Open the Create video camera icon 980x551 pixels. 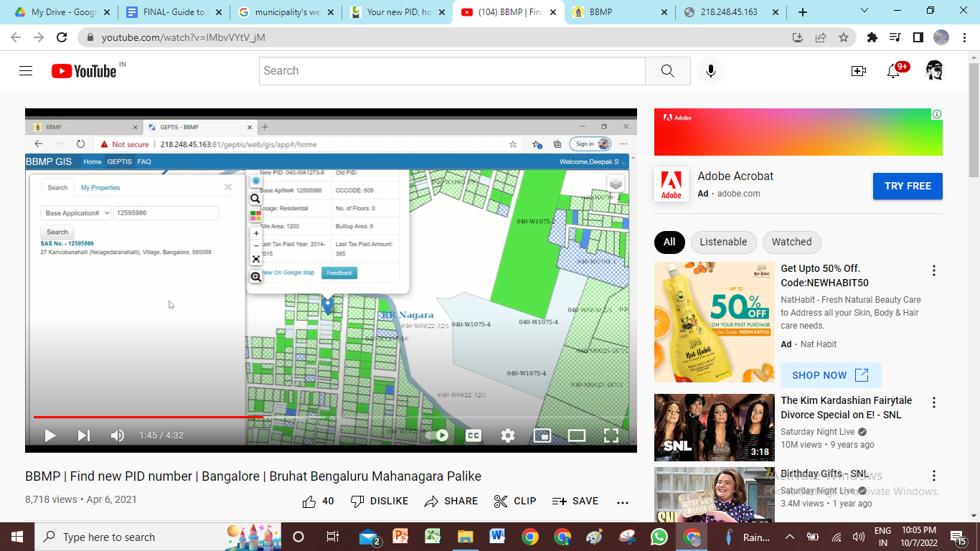[x=859, y=70]
